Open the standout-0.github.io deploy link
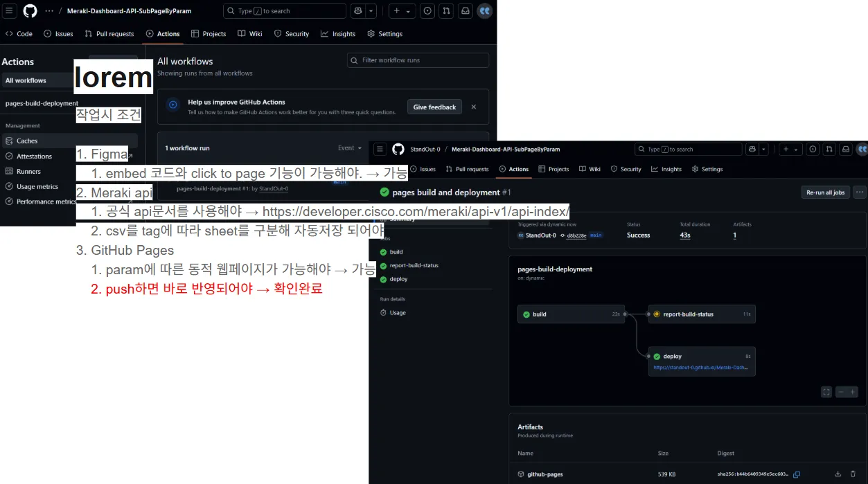The width and height of the screenshot is (868, 484). click(x=700, y=368)
